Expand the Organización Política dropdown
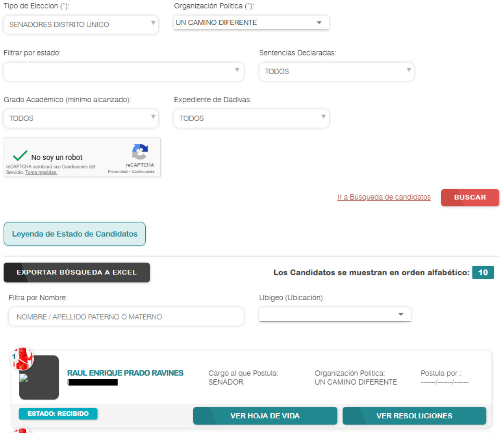Viewport: 504px width, 433px height. click(x=251, y=23)
